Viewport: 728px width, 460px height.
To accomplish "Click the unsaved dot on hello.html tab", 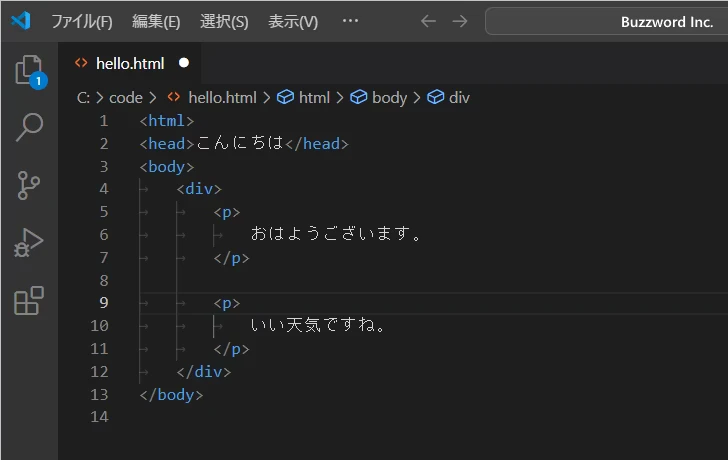I will 184,63.
